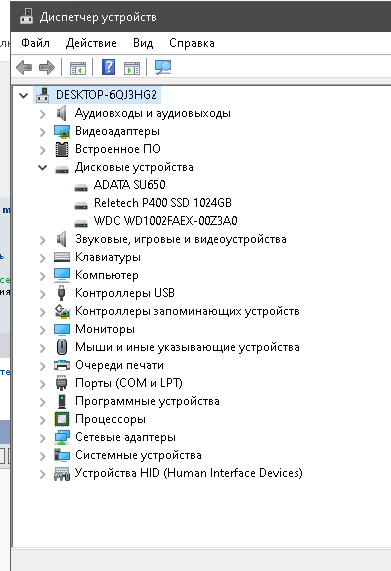The width and height of the screenshot is (391, 571).
Task: Expand the Контроллеры USB category arrow
Action: point(43,294)
